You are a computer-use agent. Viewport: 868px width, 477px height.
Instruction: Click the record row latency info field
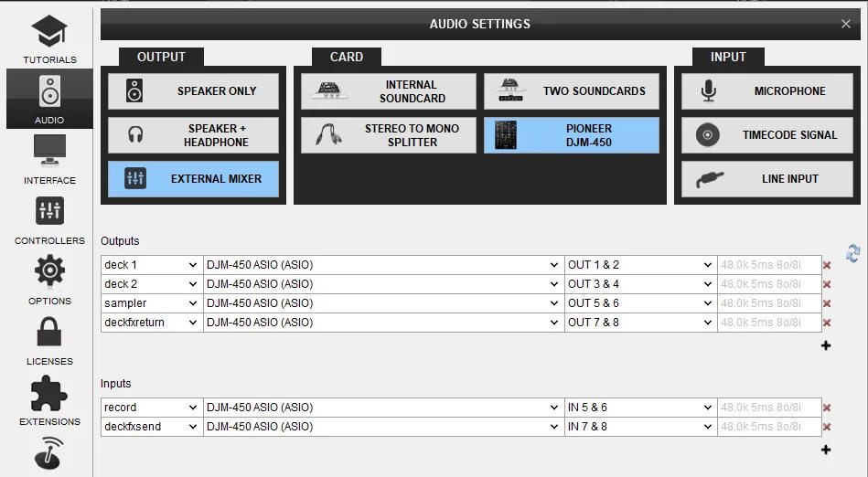pyautogui.click(x=769, y=408)
